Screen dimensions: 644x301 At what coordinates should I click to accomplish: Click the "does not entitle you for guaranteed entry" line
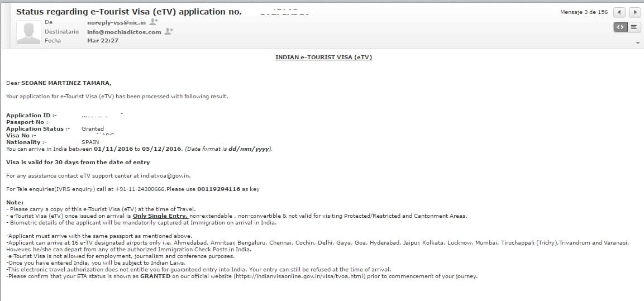tap(198, 269)
